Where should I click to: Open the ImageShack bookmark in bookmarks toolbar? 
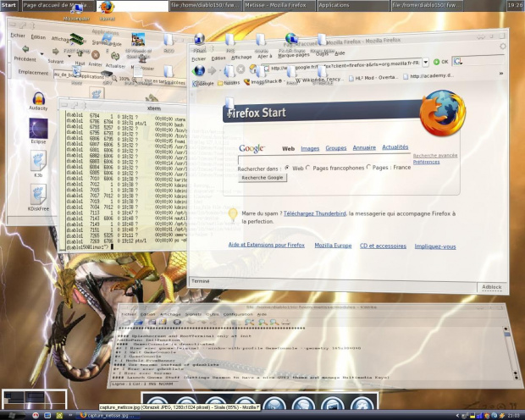point(263,81)
